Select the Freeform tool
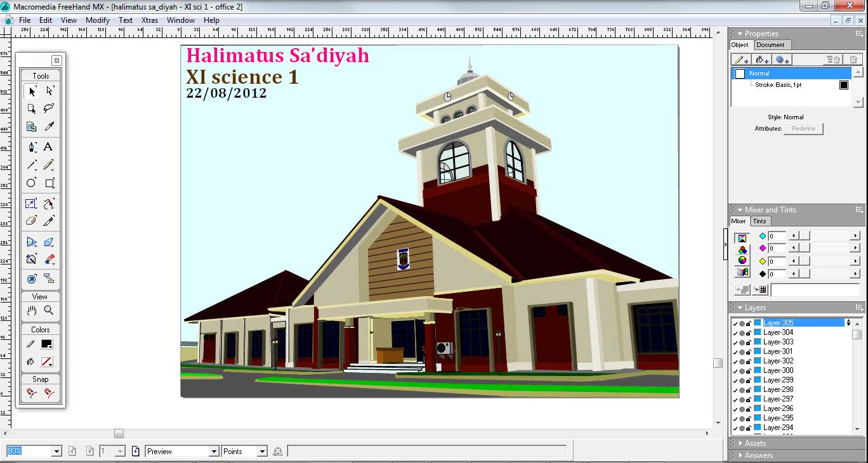Screen dimensions: 868x463 click(49, 204)
